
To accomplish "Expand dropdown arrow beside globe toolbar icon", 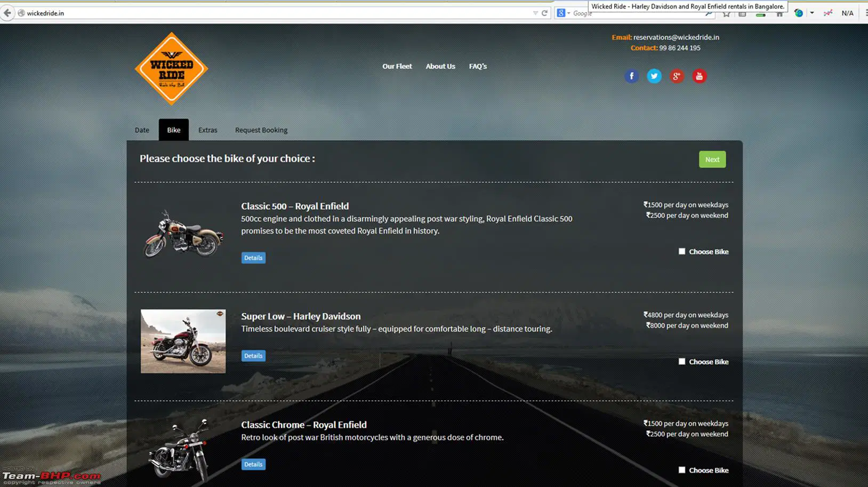I will tap(812, 13).
